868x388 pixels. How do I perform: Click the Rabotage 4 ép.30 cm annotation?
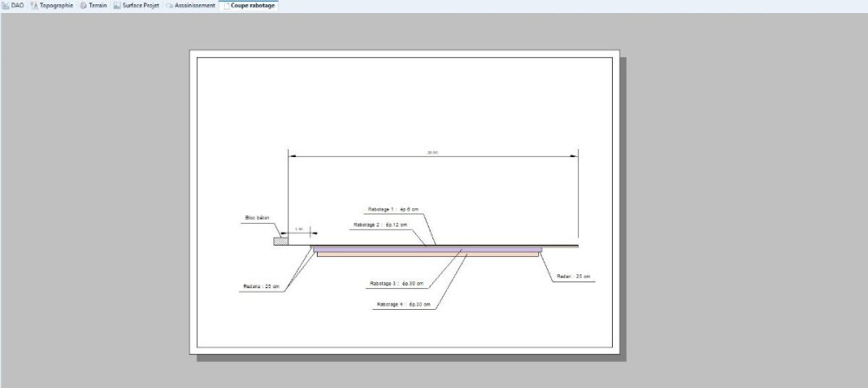pos(403,305)
